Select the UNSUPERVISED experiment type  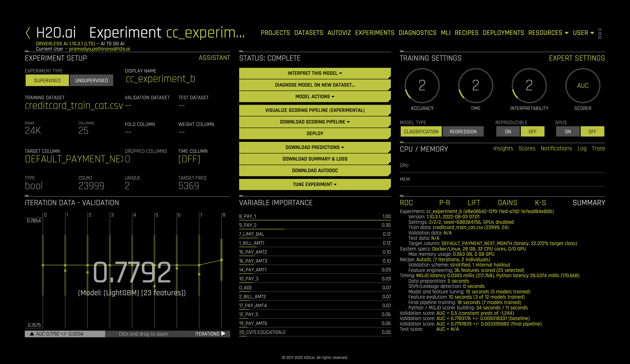[x=92, y=80]
